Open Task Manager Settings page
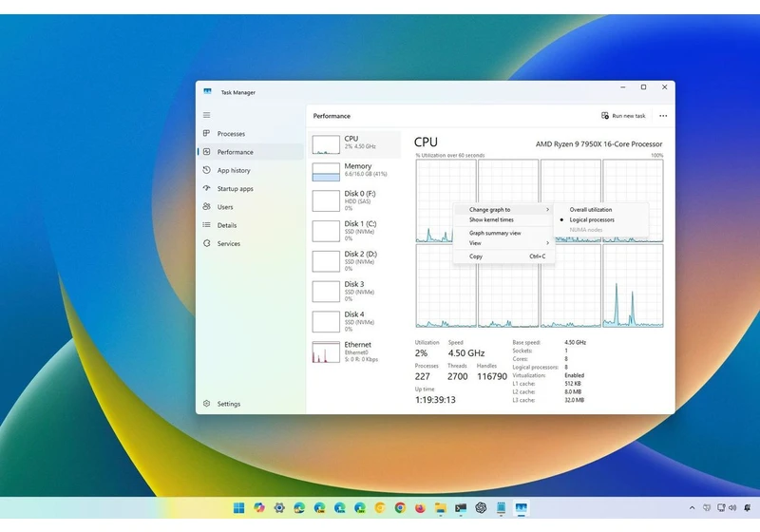Image resolution: width=760 pixels, height=532 pixels. (251, 404)
